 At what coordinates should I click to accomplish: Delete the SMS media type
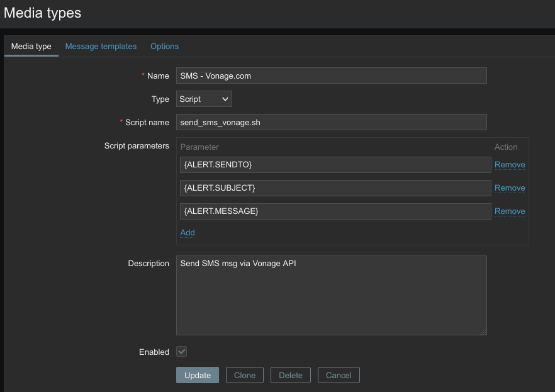291,375
